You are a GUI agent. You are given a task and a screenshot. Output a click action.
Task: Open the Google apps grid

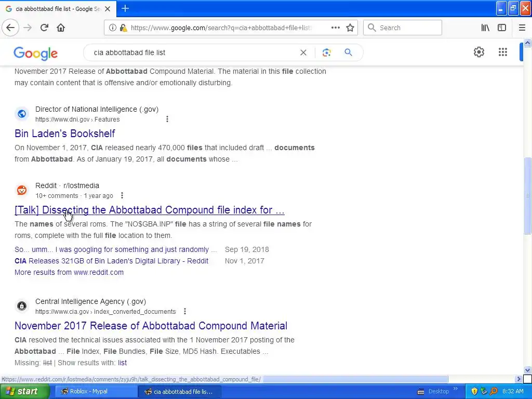[503, 52]
